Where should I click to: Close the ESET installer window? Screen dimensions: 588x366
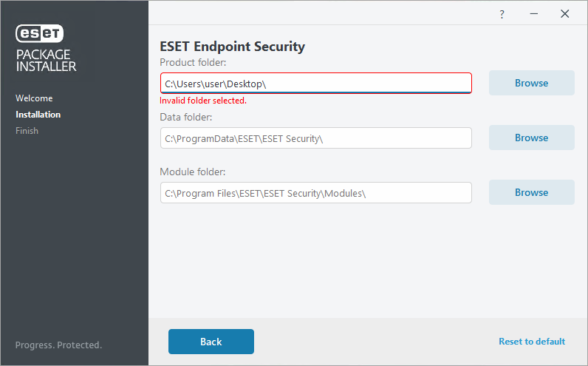click(565, 14)
